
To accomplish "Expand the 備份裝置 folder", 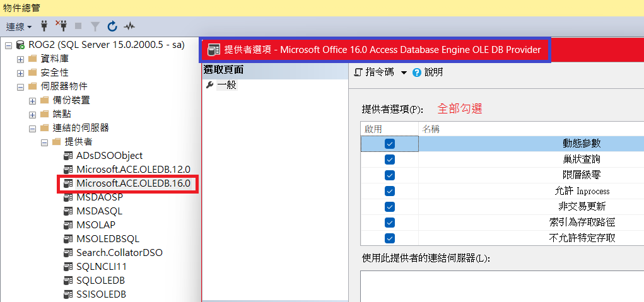I will point(32,101).
